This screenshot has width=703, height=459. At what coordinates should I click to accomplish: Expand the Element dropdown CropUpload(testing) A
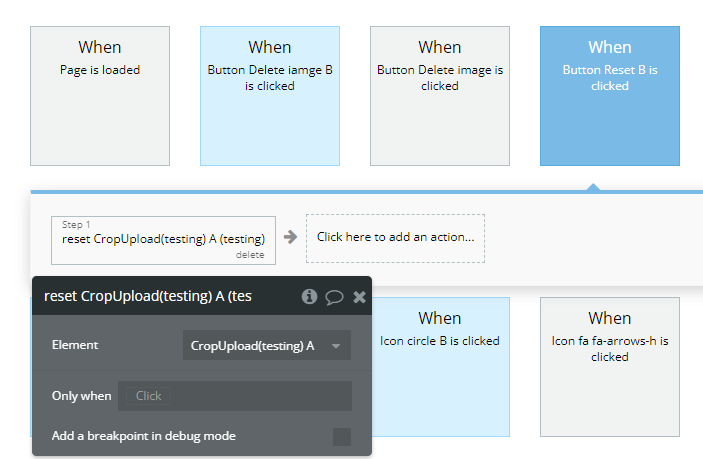tap(266, 346)
